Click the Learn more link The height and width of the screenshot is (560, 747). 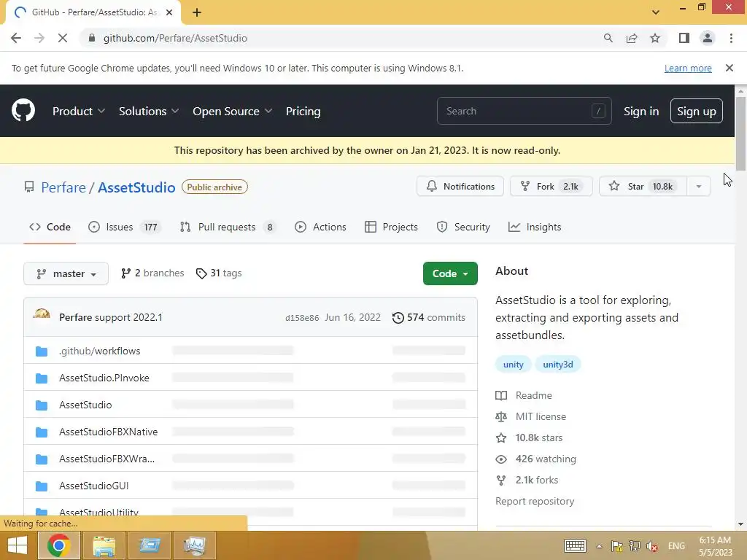688,68
